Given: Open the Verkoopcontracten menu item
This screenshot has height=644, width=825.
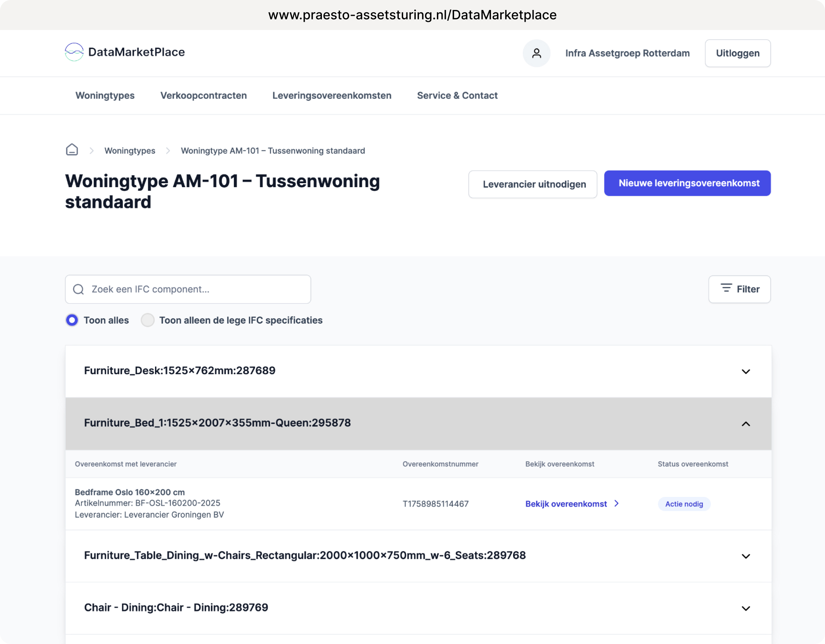Looking at the screenshot, I should [204, 96].
